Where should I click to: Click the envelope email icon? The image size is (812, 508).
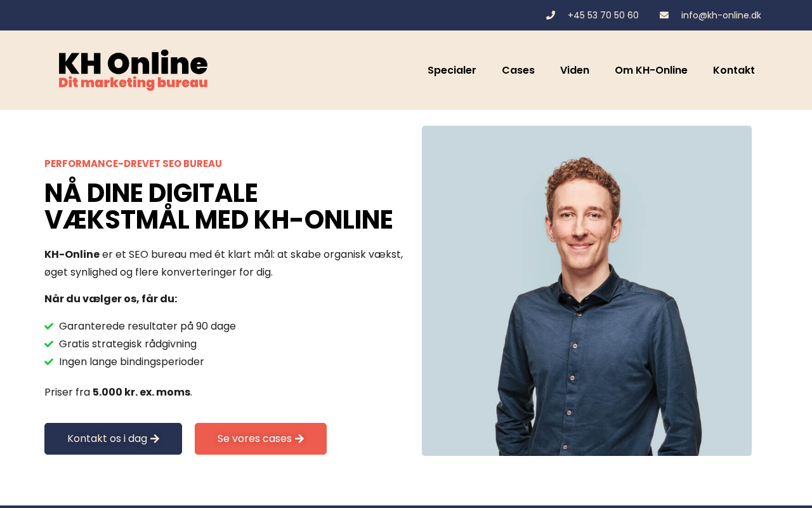(664, 15)
